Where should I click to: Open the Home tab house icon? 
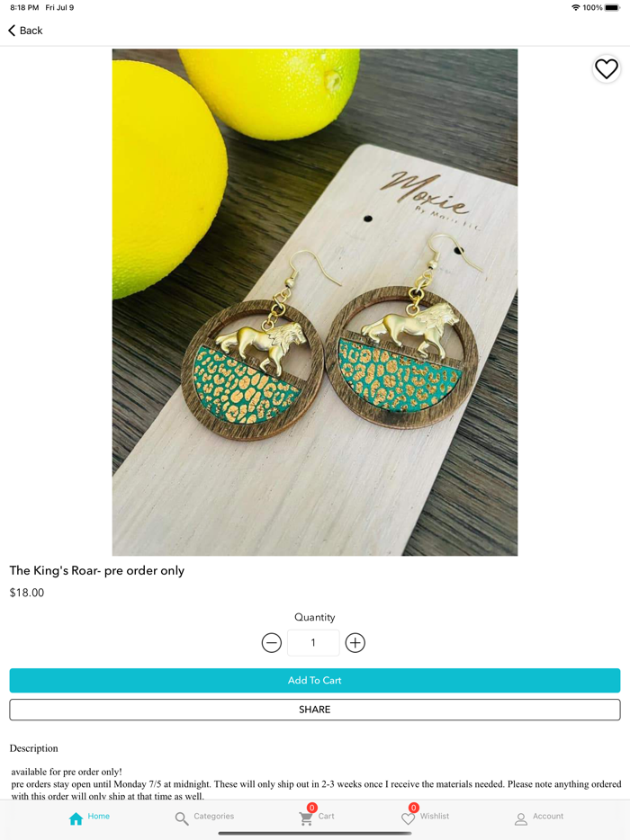tap(76, 818)
